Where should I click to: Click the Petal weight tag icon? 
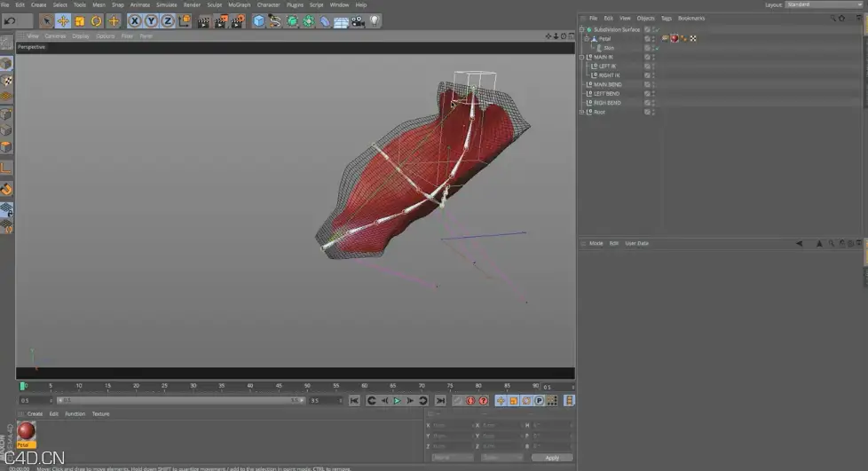683,39
